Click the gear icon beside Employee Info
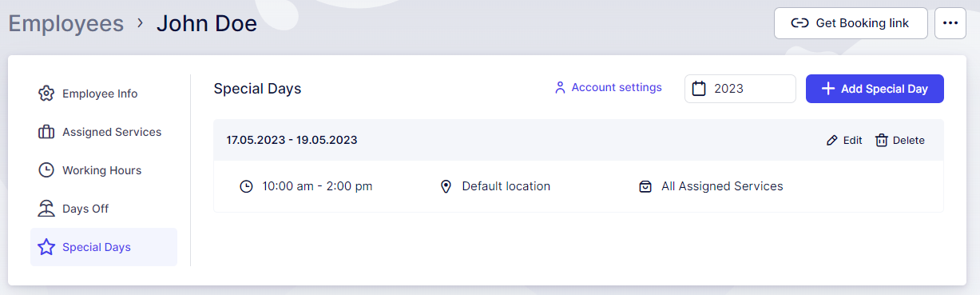980x295 pixels. point(46,94)
